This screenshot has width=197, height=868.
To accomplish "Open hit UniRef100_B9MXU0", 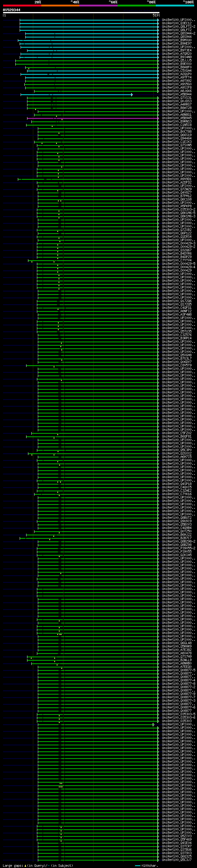I will click(177, 40).
